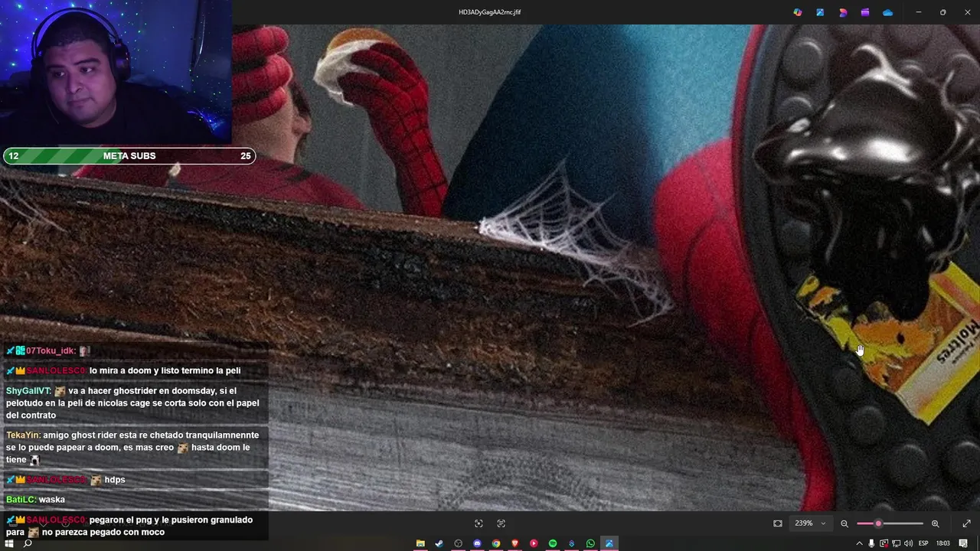
Task: Open the Windows Start button
Action: [x=9, y=543]
